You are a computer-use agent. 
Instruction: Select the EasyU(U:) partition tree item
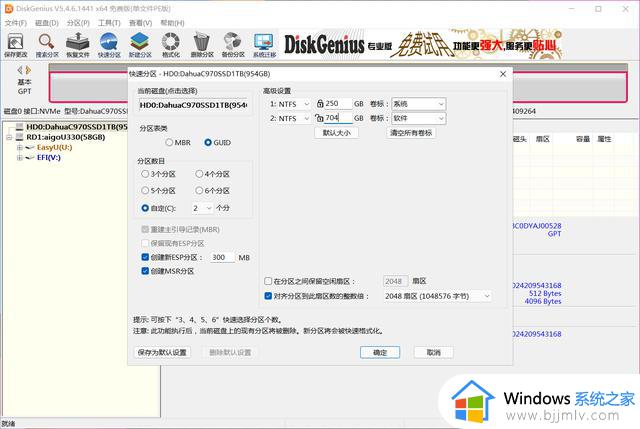coord(54,147)
